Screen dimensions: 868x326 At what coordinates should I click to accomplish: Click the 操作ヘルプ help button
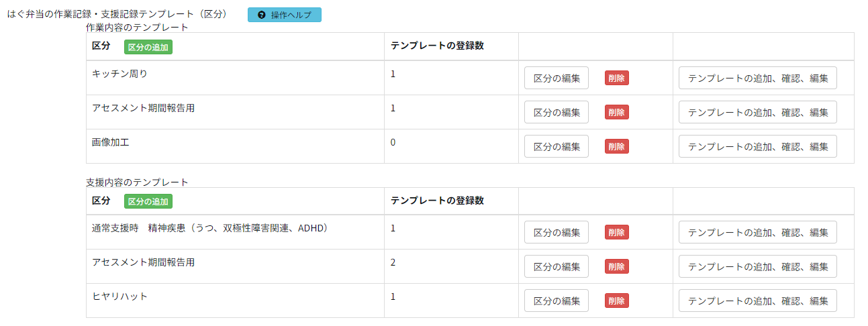click(284, 15)
